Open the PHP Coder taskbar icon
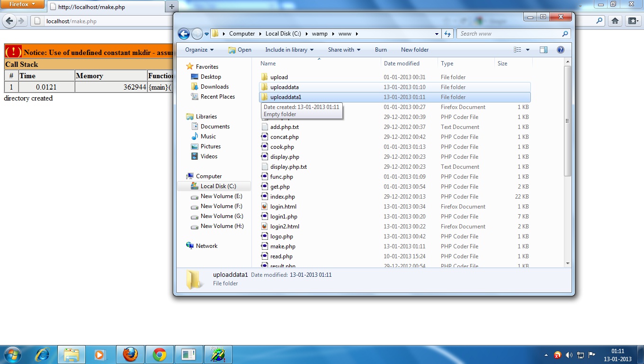644x364 pixels. 218,355
